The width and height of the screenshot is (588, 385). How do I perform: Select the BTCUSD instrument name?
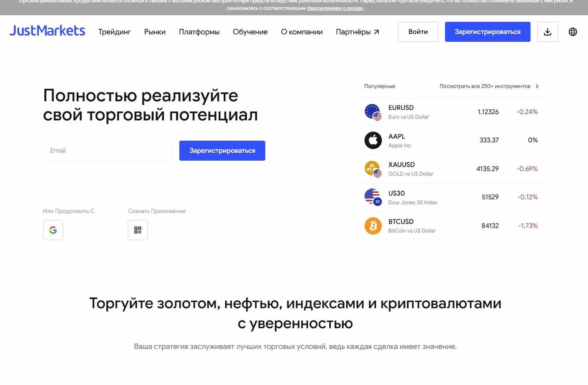point(401,221)
